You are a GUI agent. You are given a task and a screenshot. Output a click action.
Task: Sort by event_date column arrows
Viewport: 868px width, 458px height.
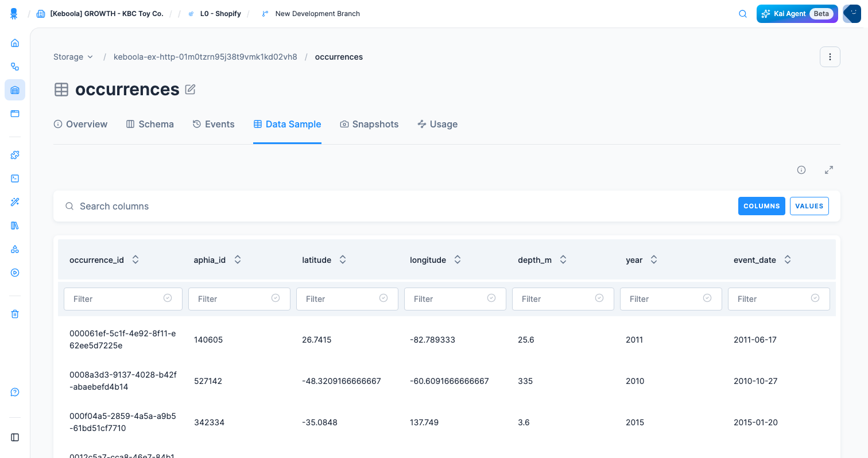tap(788, 259)
